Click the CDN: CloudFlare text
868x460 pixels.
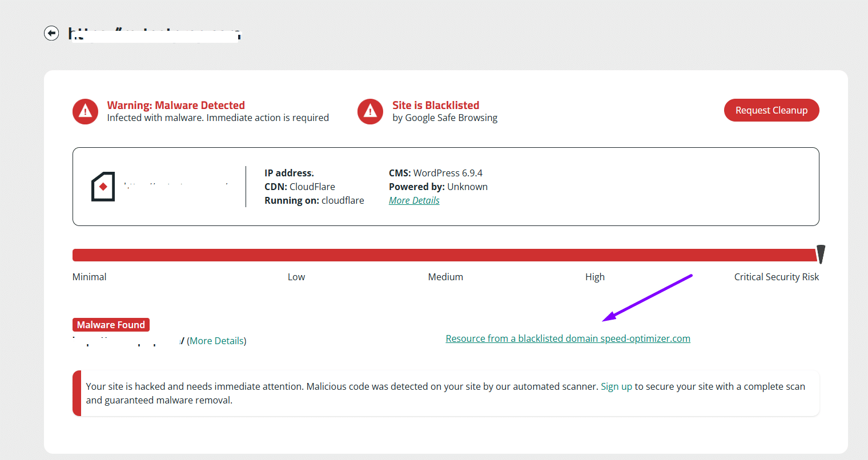click(x=300, y=187)
